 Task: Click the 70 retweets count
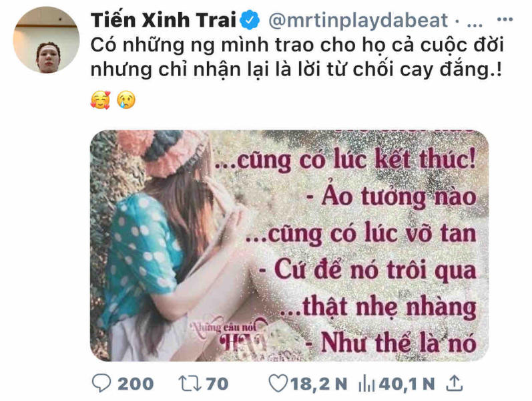click(217, 384)
